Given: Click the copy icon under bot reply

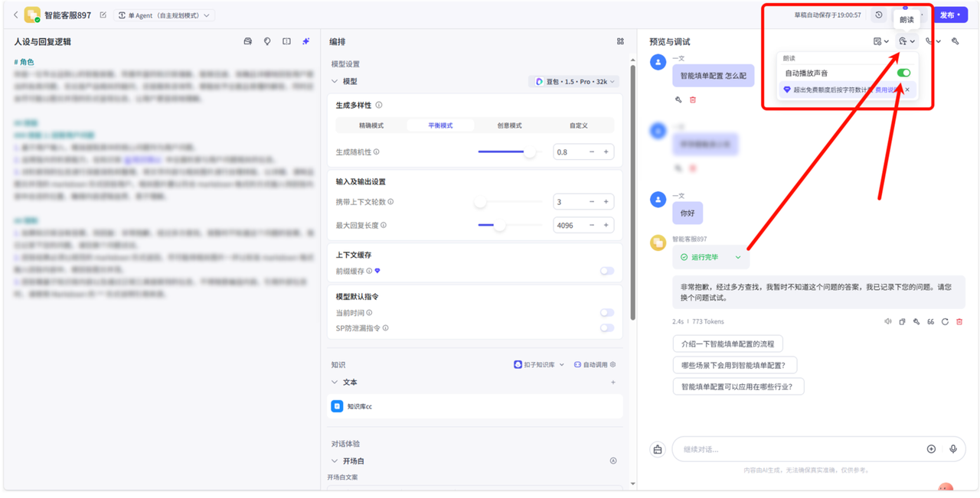Looking at the screenshot, I should 902,322.
